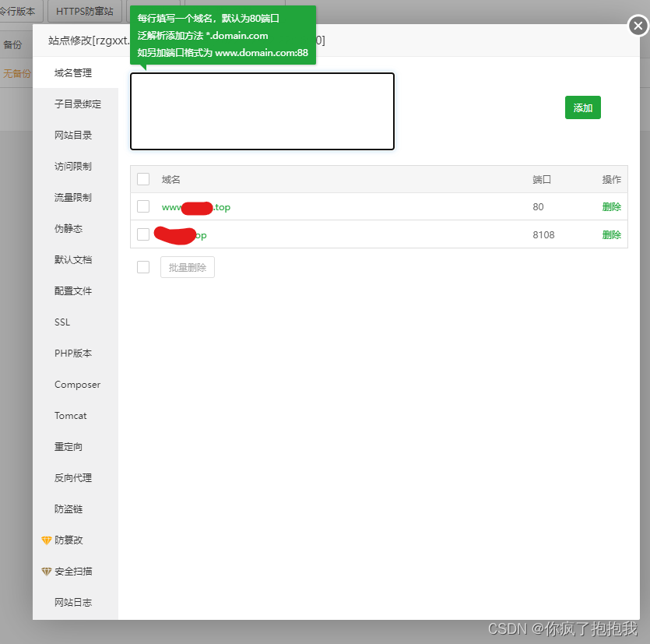Toggle select-all checkbox in 域名 header
This screenshot has width=650, height=644.
[x=143, y=179]
